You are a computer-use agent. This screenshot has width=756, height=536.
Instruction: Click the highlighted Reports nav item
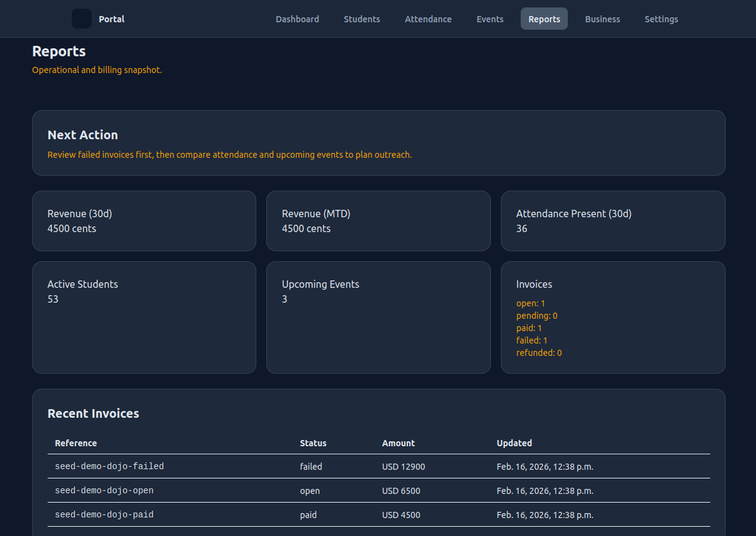[544, 19]
